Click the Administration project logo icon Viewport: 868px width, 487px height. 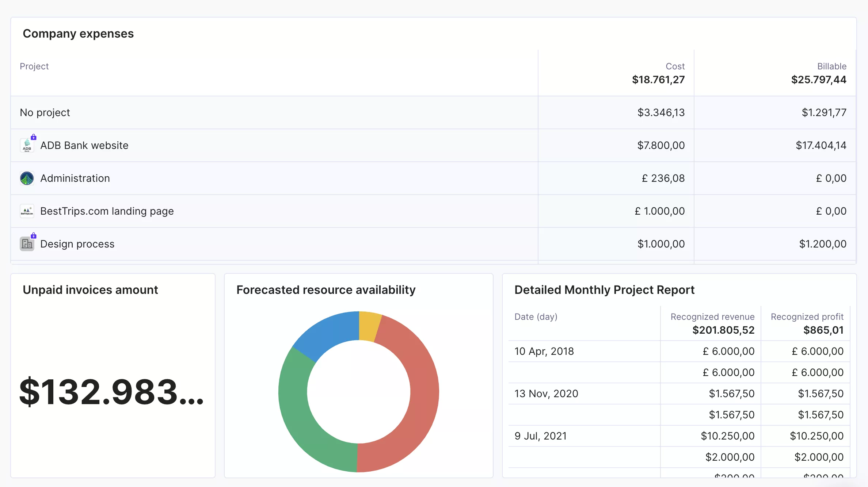click(27, 178)
